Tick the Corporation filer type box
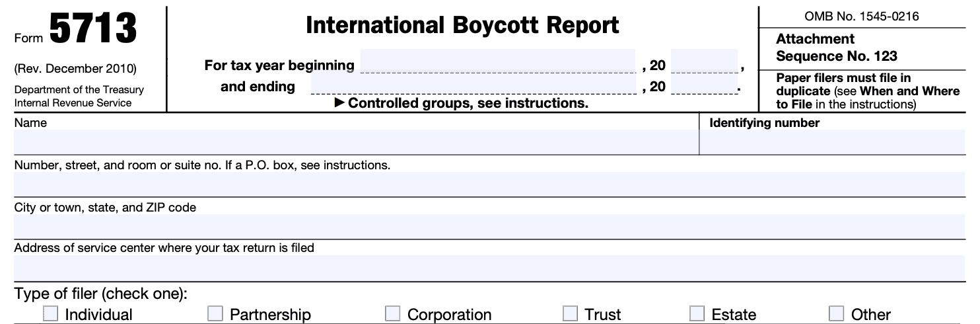The image size is (980, 324). click(x=393, y=313)
